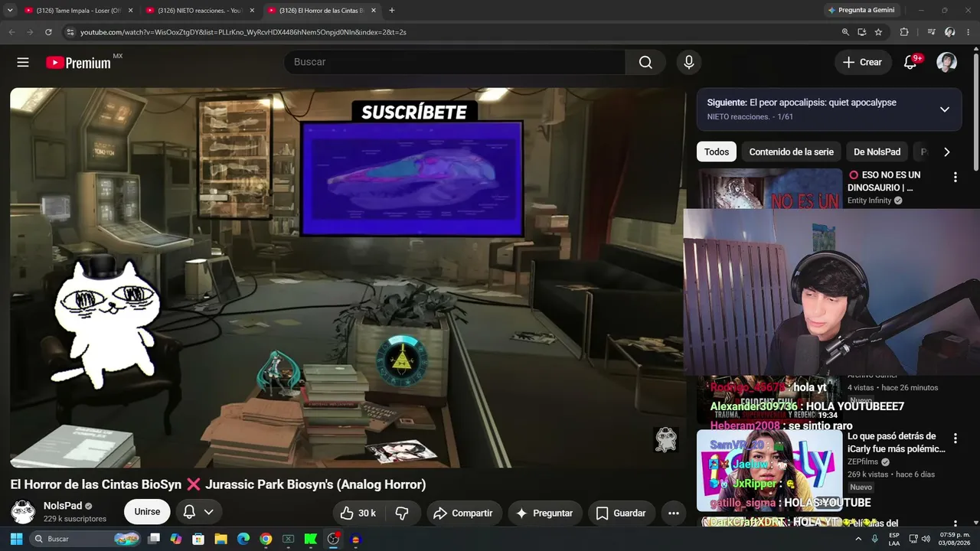Click the channel watermark in video corner
The height and width of the screenshot is (551, 980).
666,439
